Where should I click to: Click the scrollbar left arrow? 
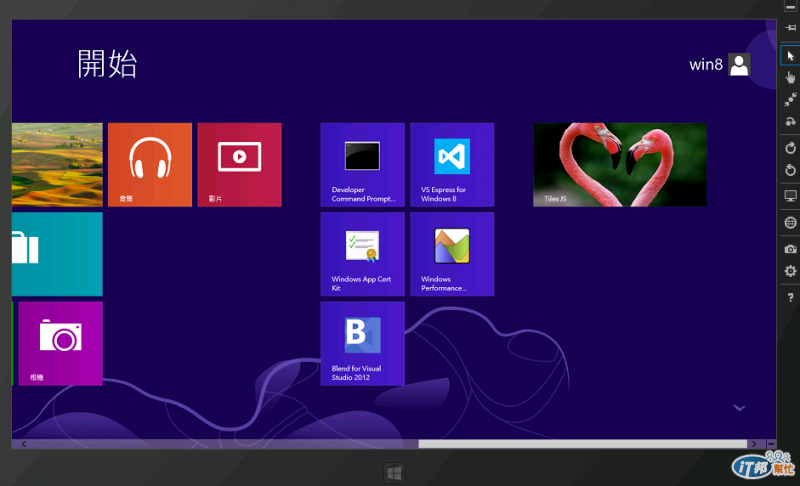coord(24,444)
